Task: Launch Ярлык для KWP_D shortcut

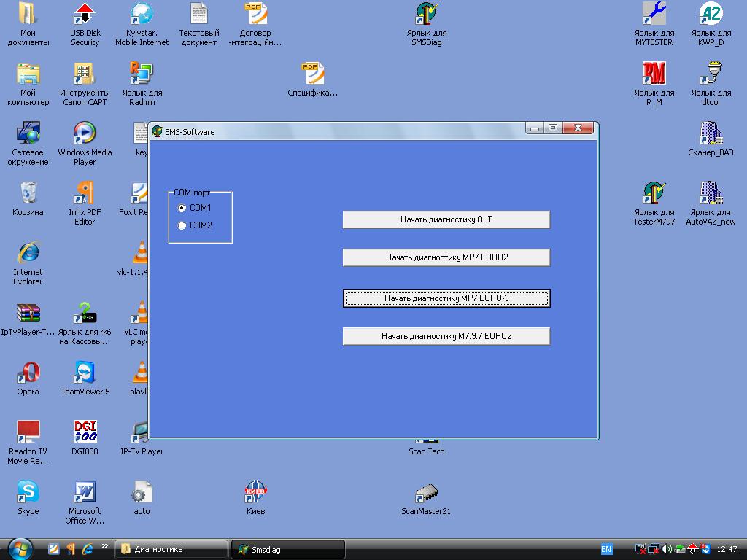Action: [x=711, y=24]
